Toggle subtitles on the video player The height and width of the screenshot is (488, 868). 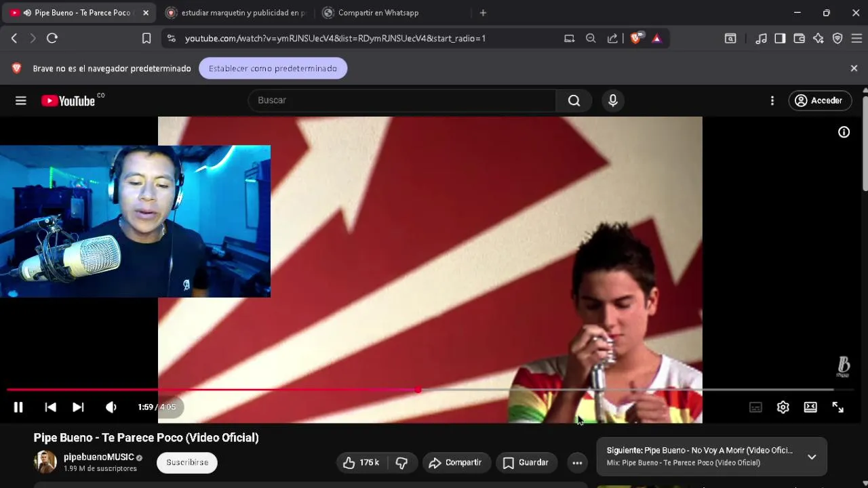tap(755, 407)
